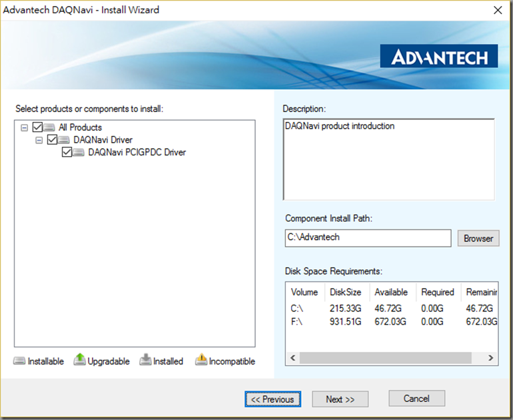Click the Volume column header

point(304,292)
